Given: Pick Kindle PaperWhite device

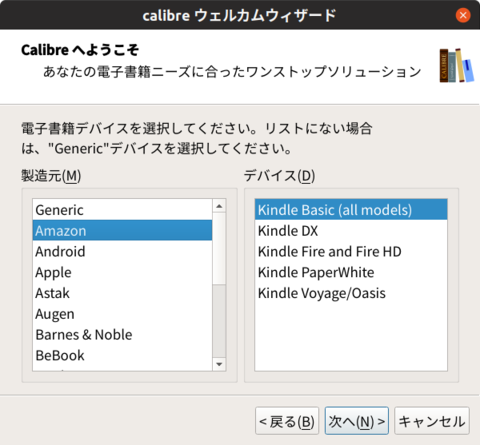Looking at the screenshot, I should tap(351, 272).
